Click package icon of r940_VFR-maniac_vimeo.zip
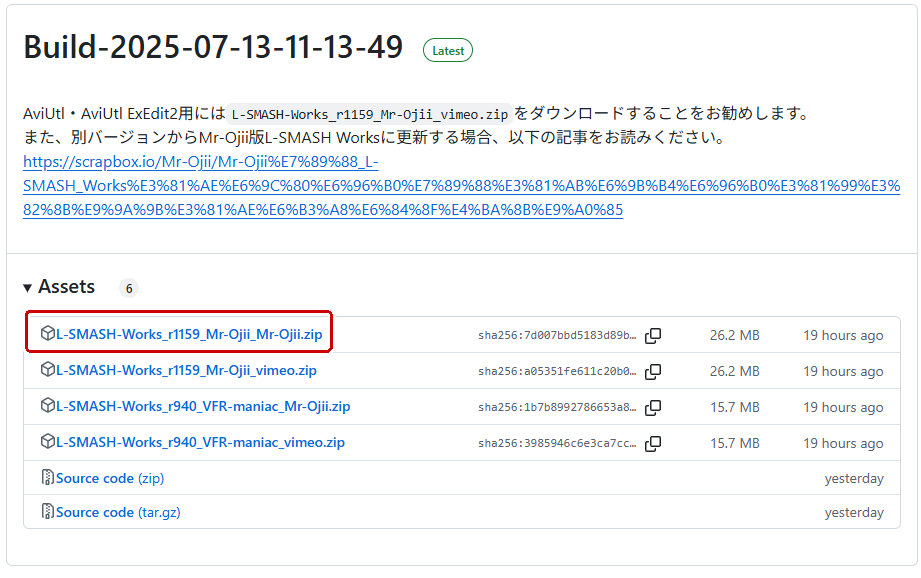The width and height of the screenshot is (921, 578). [x=48, y=441]
